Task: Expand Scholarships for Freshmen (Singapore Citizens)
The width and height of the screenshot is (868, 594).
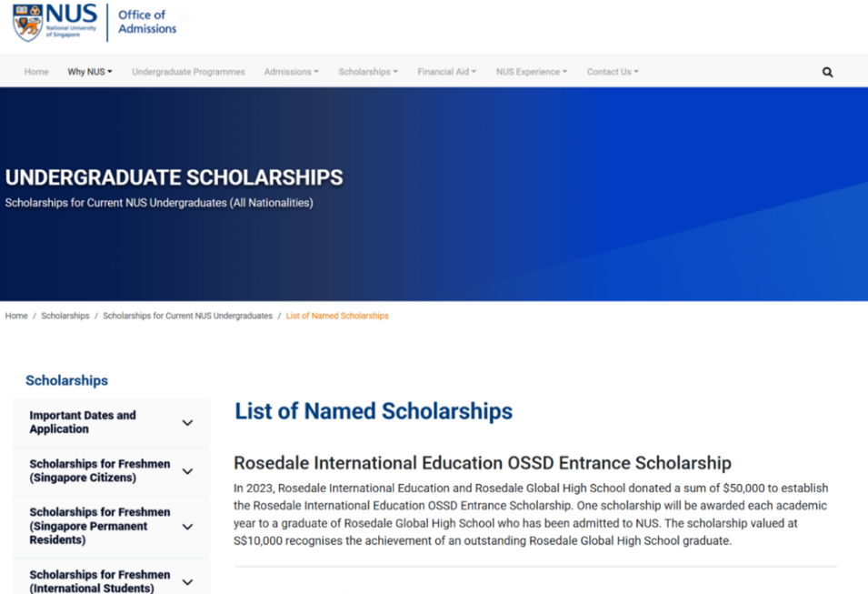Action: pyautogui.click(x=187, y=471)
